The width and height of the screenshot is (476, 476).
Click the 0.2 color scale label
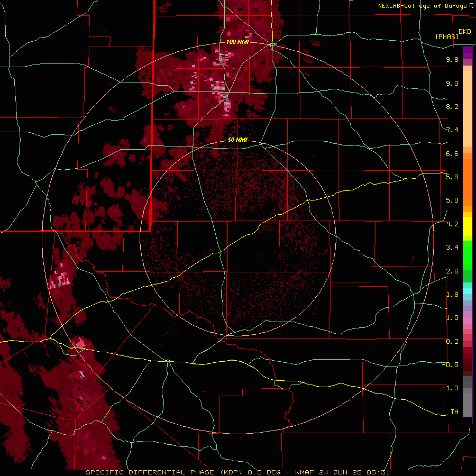coord(452,342)
